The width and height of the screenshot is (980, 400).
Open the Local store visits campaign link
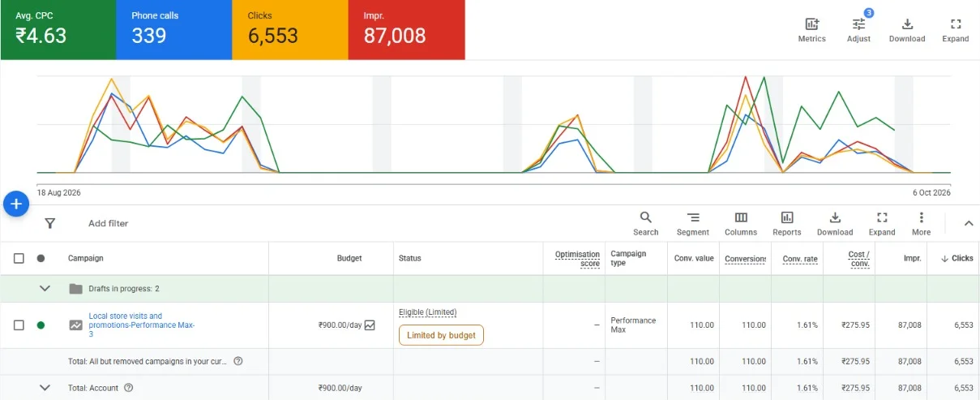(142, 325)
